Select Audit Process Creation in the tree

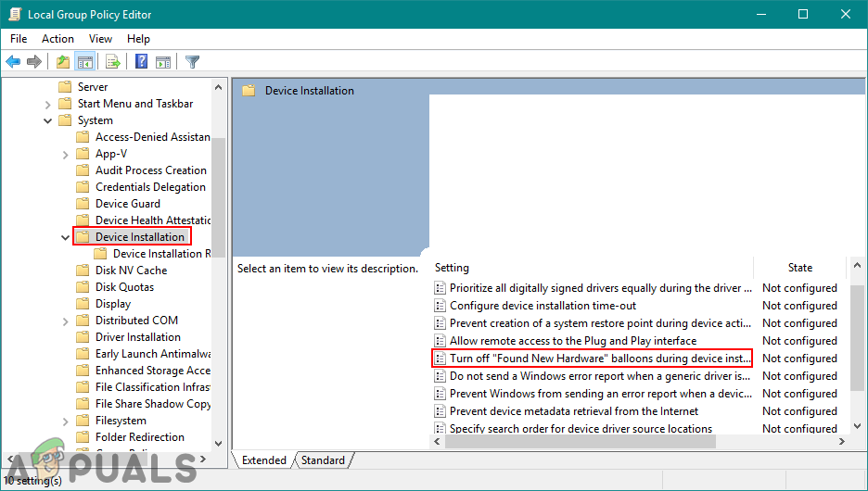click(151, 170)
